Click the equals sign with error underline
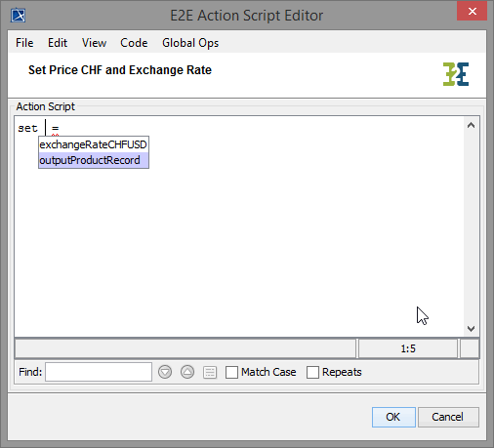494x448 pixels. click(x=55, y=129)
